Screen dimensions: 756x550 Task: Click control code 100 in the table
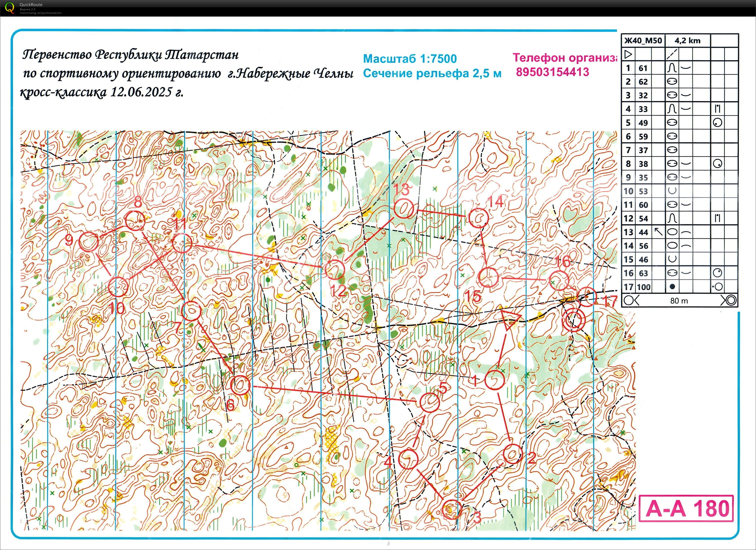pos(644,287)
